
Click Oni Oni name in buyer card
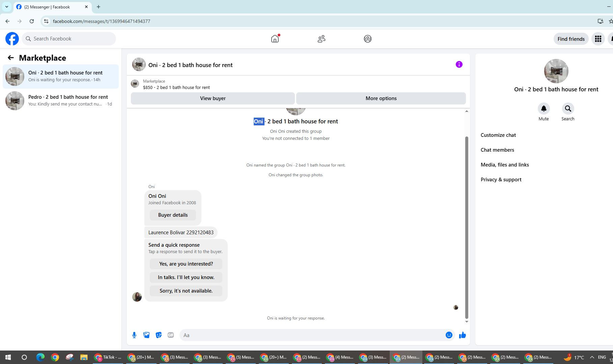pos(157,196)
